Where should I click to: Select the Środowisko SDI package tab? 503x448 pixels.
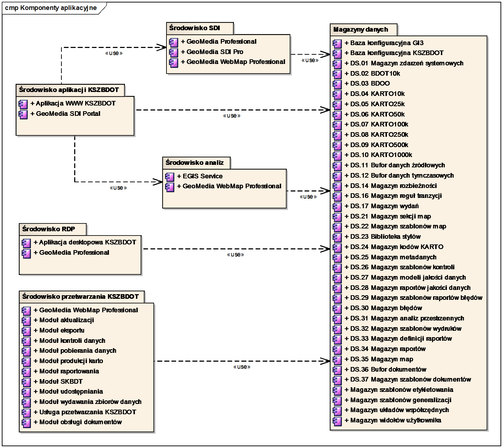pyautogui.click(x=200, y=28)
